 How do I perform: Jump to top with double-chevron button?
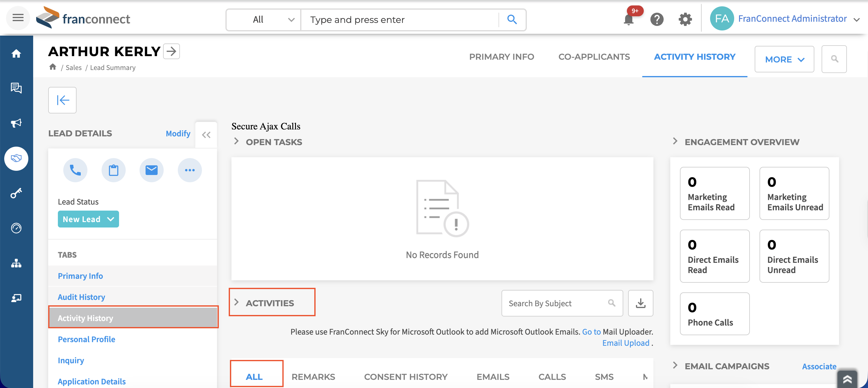click(847, 379)
